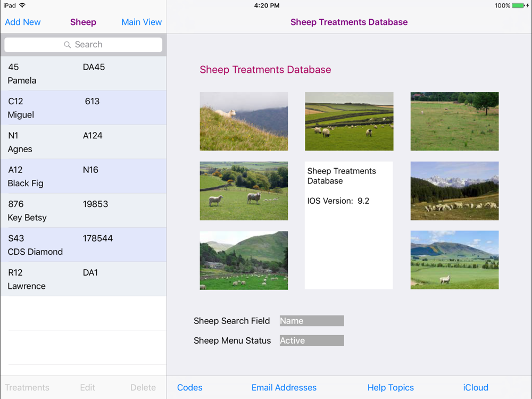The width and height of the screenshot is (532, 399).
Task: Tap the Treatments toolbar button
Action: (27, 387)
